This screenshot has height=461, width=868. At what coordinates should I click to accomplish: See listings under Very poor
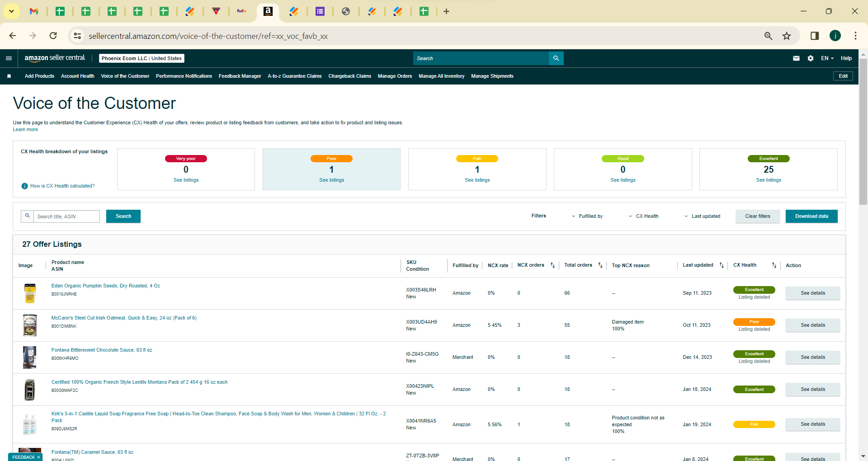(x=186, y=180)
